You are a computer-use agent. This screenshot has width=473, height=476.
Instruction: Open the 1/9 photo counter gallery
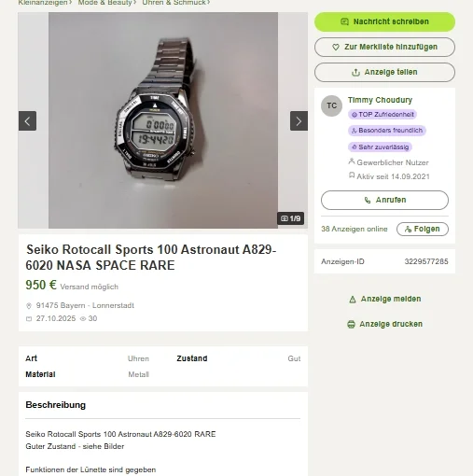pyautogui.click(x=291, y=218)
